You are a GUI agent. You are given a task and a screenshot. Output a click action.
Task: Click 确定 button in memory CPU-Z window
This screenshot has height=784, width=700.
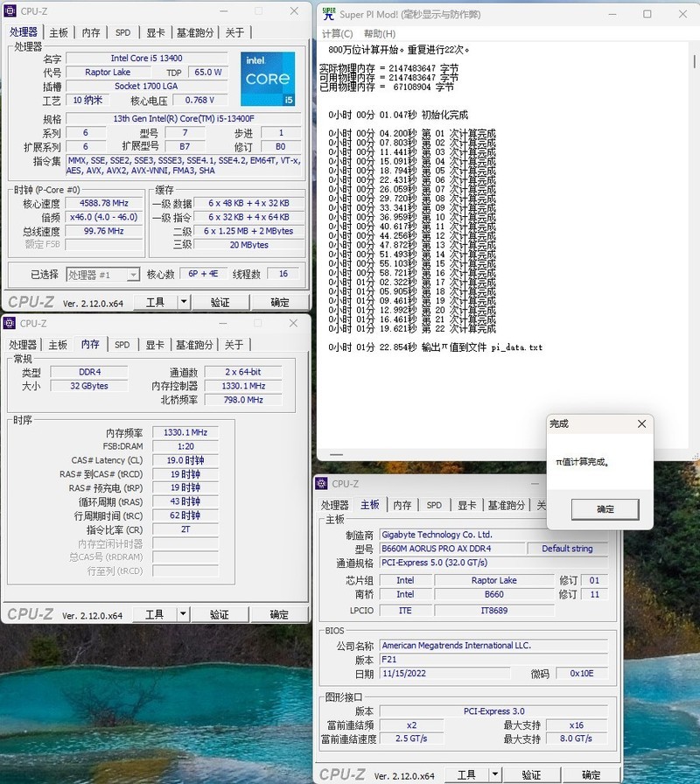click(x=279, y=614)
